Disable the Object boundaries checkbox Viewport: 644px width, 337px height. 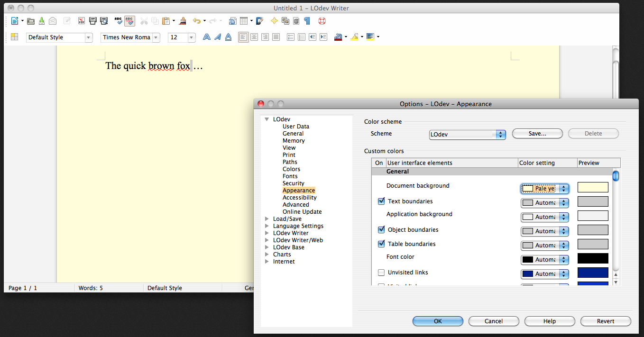coord(381,230)
